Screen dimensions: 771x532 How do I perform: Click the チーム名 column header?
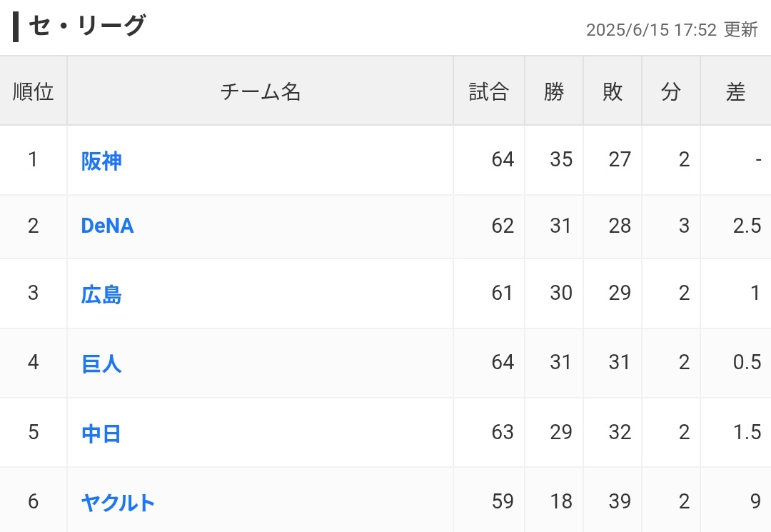pos(261,91)
